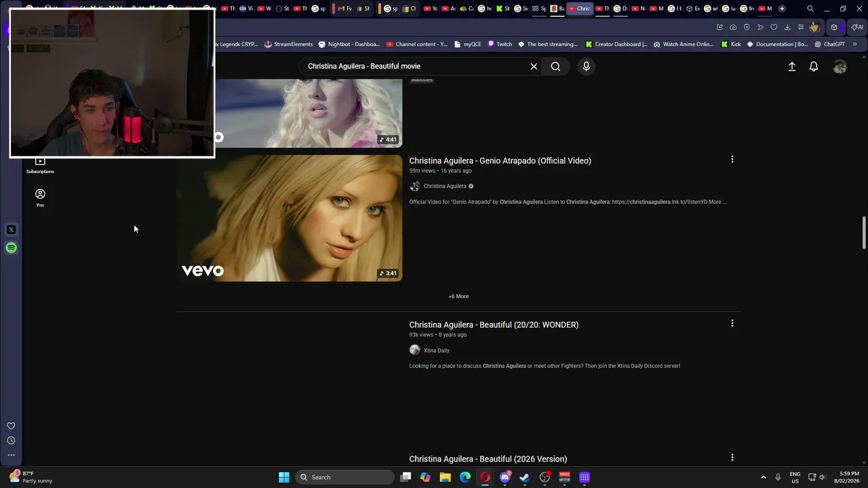
Task: Open Discord from taskbar
Action: (505, 477)
